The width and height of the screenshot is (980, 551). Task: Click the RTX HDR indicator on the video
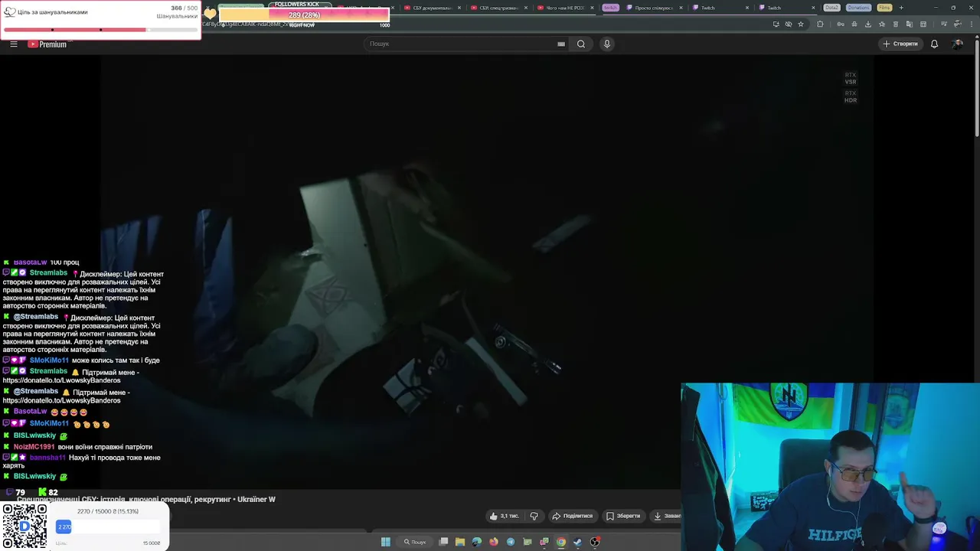(x=851, y=96)
